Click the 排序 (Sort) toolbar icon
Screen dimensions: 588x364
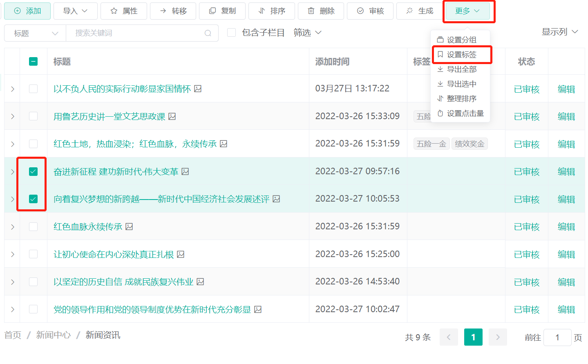[x=262, y=11]
